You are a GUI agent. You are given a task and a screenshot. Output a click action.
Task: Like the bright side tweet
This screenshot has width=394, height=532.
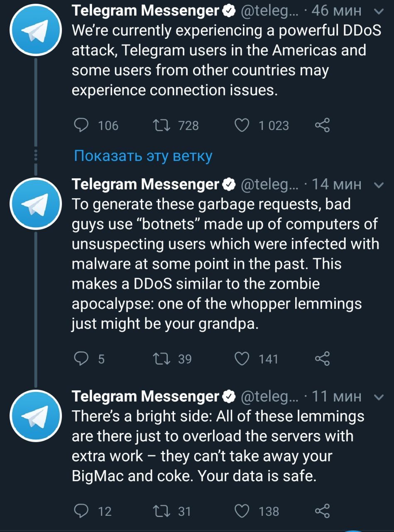point(242,511)
